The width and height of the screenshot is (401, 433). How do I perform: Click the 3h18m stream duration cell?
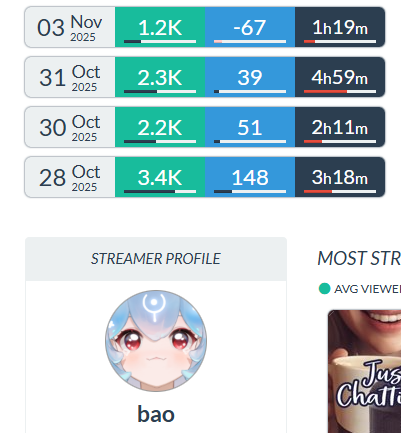[340, 177]
